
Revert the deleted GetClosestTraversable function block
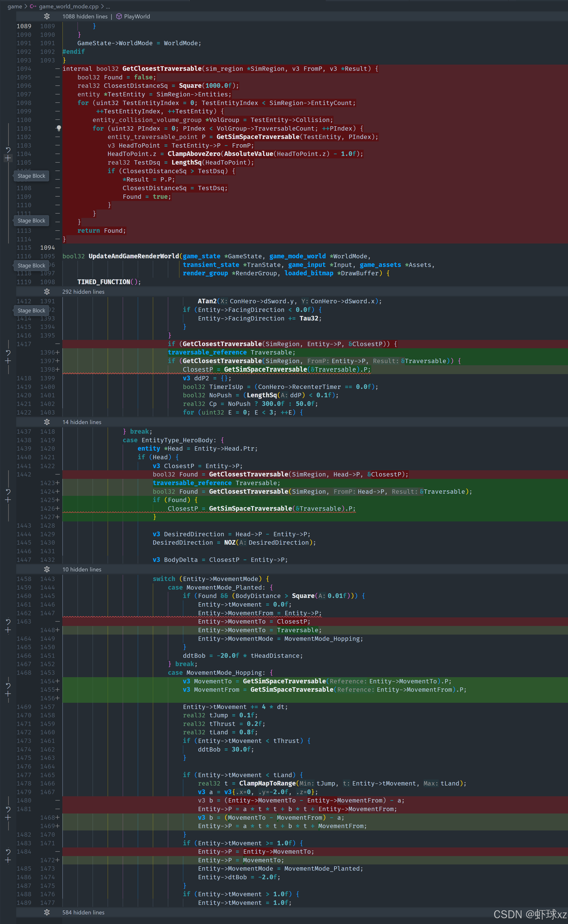(x=8, y=150)
